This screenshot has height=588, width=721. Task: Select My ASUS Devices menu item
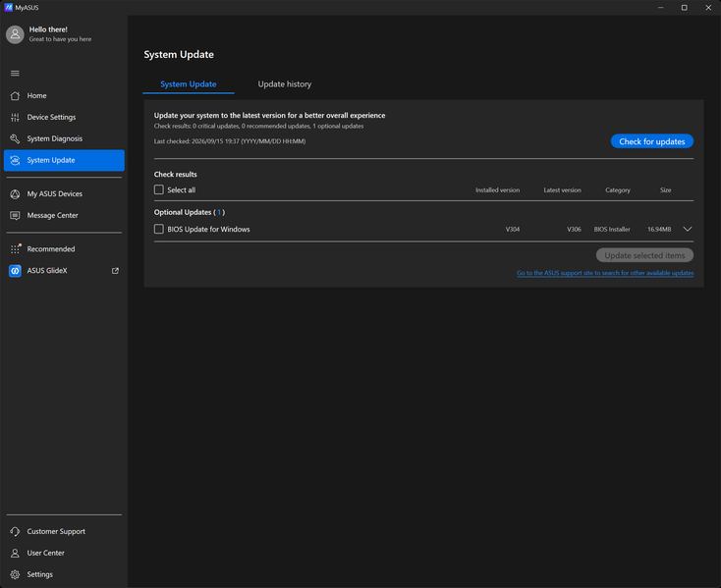pyautogui.click(x=64, y=193)
